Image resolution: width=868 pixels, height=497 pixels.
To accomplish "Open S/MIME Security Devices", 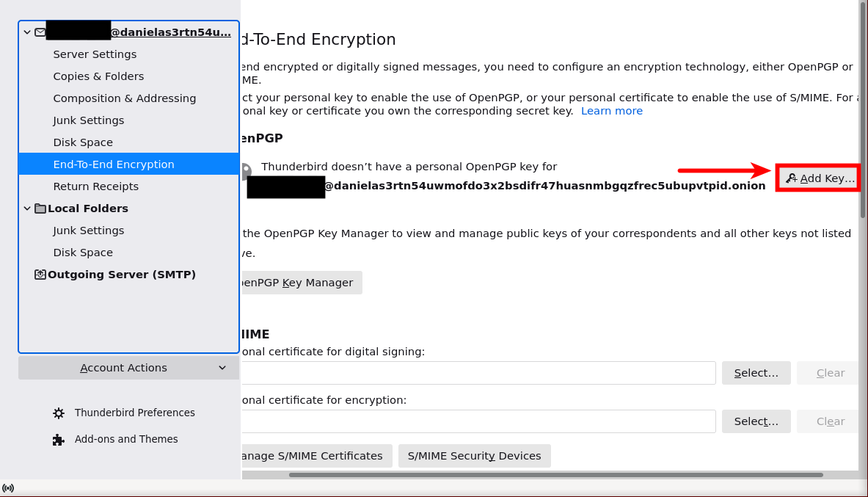I will (x=474, y=456).
